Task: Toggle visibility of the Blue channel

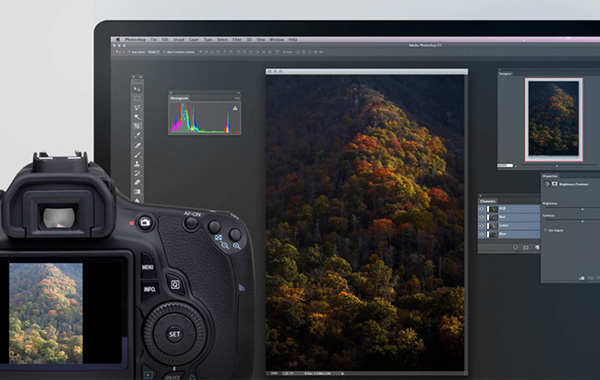Action: 482,234
